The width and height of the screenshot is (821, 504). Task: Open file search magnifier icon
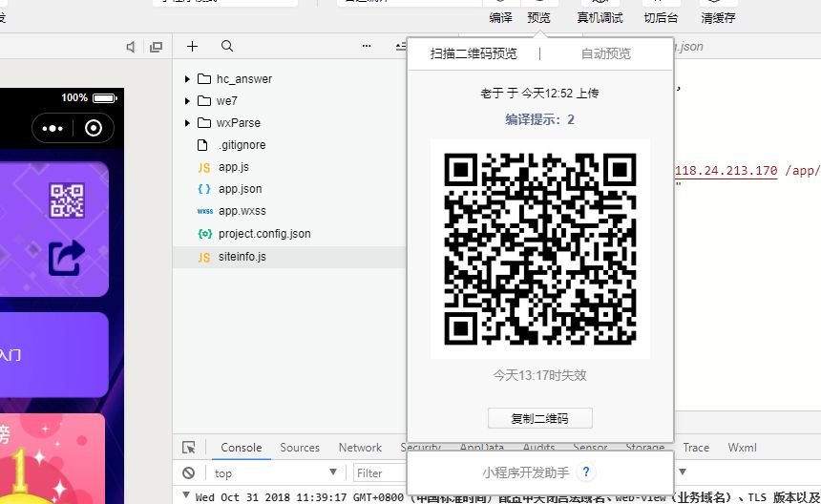coord(226,46)
